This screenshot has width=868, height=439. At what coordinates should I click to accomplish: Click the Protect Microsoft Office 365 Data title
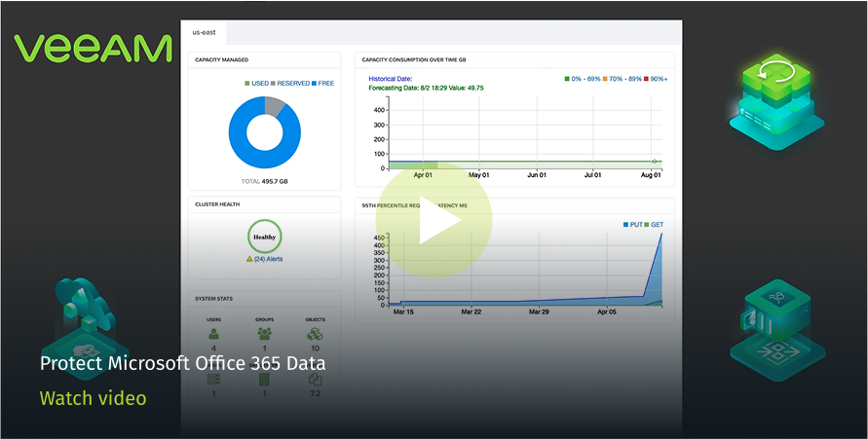point(183,363)
